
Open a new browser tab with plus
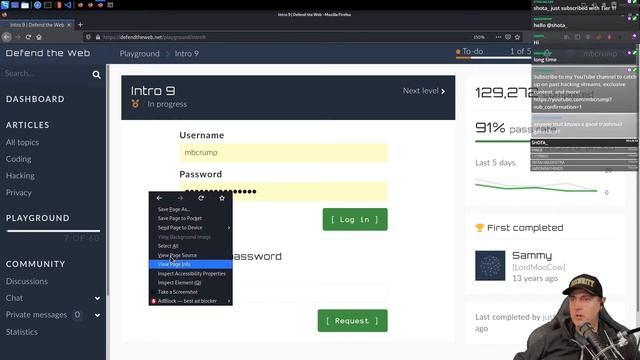(80, 25)
